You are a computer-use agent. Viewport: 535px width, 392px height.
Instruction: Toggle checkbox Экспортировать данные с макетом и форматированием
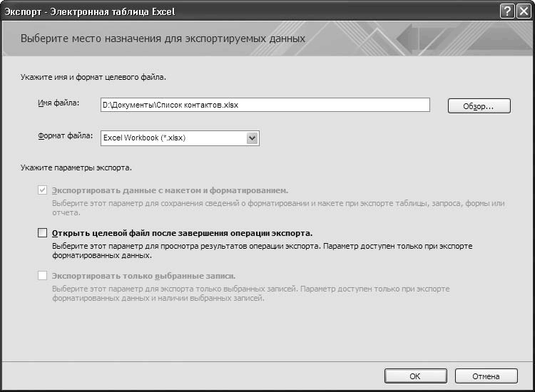(x=42, y=190)
